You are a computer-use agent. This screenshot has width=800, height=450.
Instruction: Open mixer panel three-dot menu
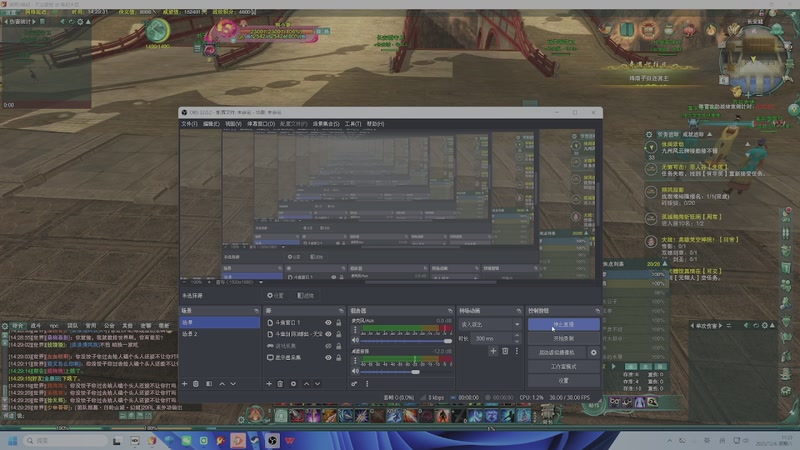click(x=367, y=384)
